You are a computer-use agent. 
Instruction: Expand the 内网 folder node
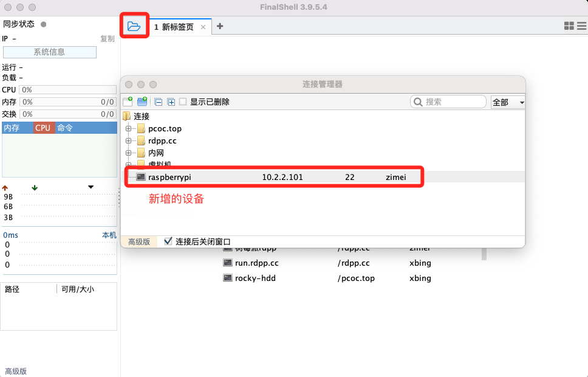pos(128,153)
